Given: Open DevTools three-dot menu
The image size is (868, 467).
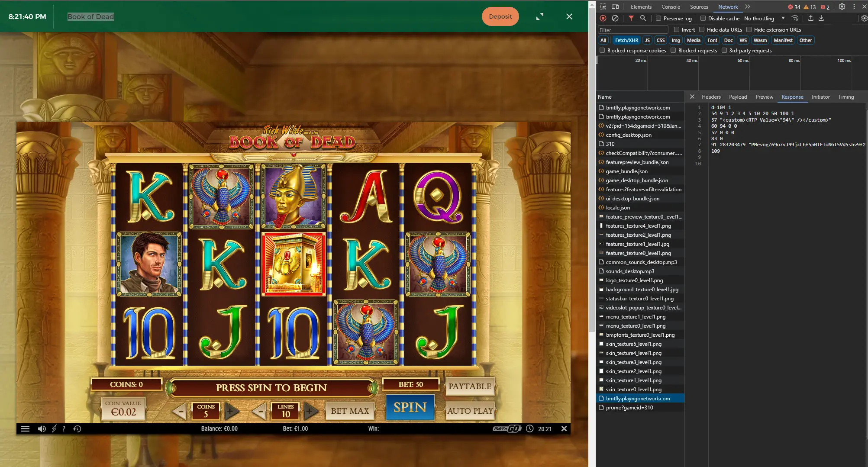Looking at the screenshot, I should pyautogui.click(x=854, y=6).
